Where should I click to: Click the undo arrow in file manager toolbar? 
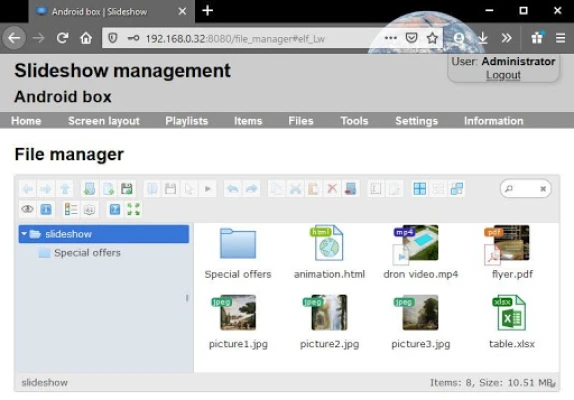232,189
